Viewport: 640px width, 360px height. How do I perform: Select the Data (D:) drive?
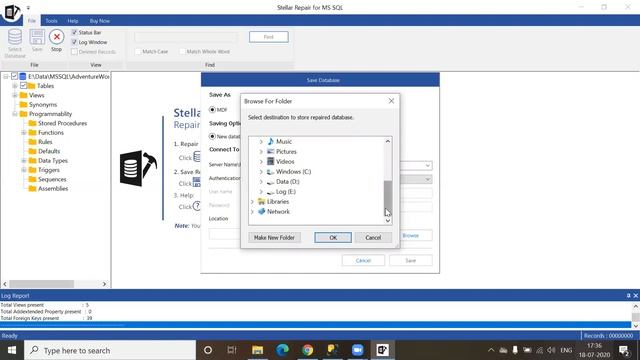pyautogui.click(x=283, y=182)
